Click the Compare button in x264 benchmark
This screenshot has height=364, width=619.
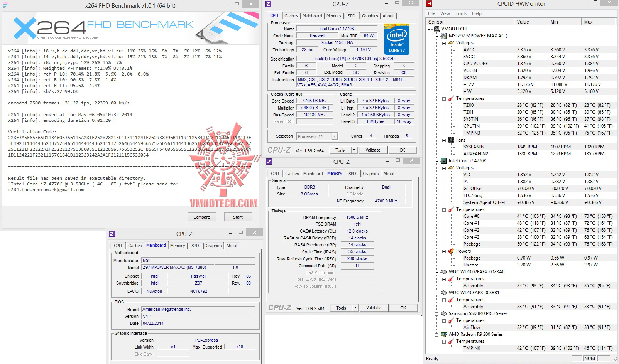tap(202, 217)
